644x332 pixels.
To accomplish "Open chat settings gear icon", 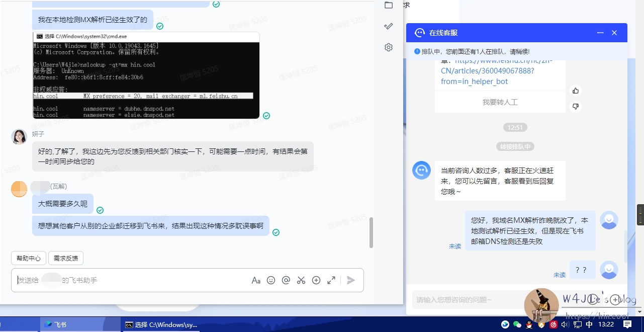I will (x=388, y=47).
